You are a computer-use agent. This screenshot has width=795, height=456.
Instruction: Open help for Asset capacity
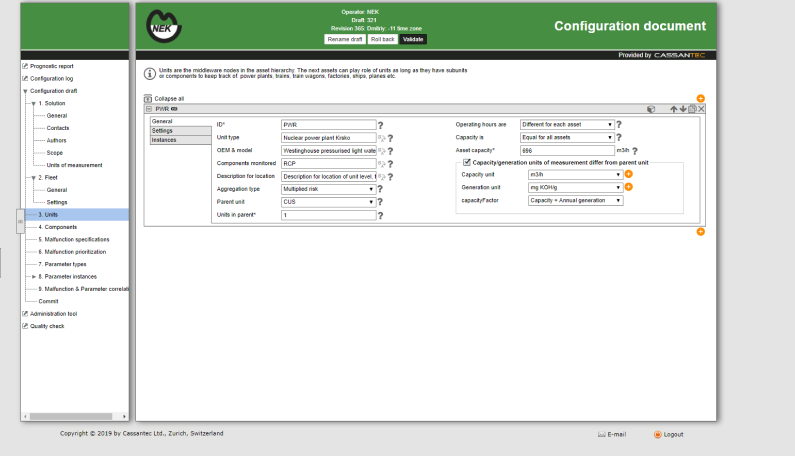click(635, 151)
